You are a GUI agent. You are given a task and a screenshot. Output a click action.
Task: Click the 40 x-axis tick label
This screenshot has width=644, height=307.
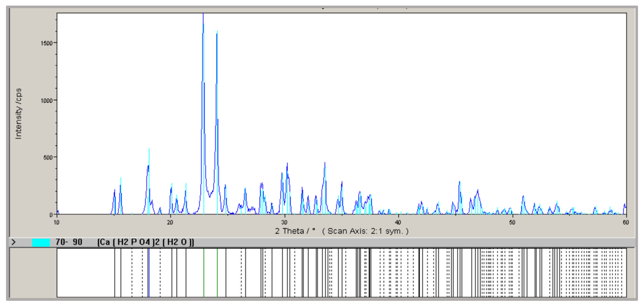(398, 222)
